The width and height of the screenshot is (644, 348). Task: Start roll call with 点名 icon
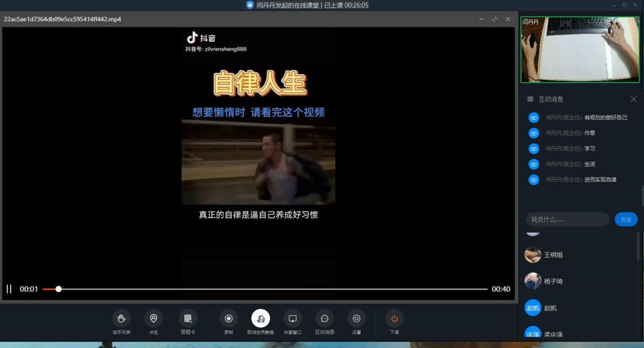click(154, 319)
